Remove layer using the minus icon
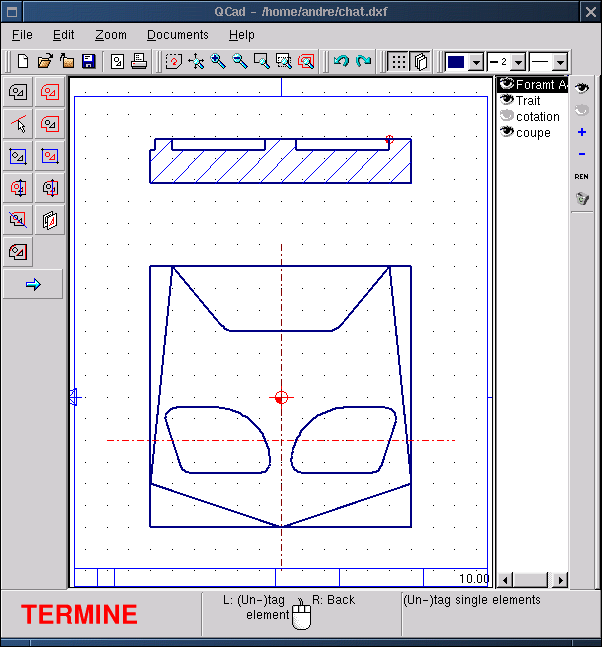 coord(582,154)
